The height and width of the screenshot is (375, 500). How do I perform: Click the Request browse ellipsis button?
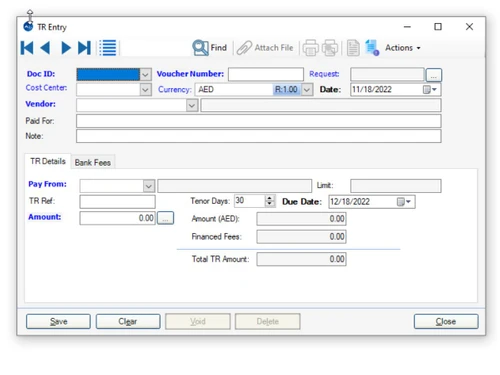click(x=434, y=75)
